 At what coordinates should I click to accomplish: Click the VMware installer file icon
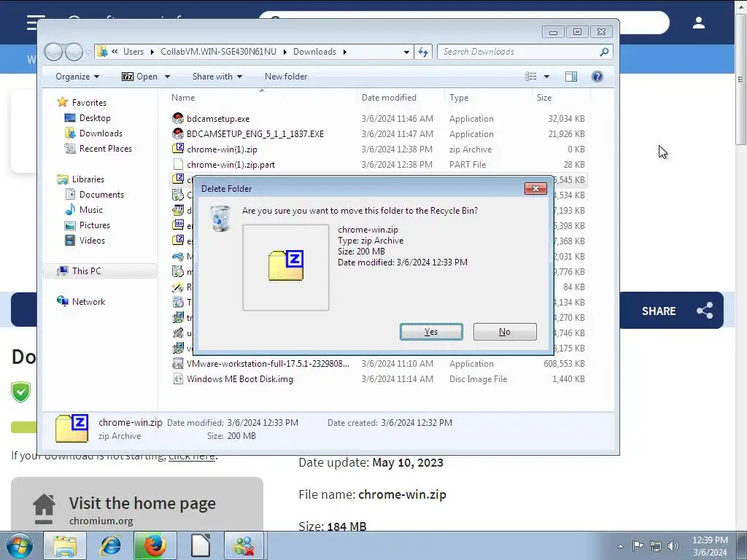pos(178,363)
